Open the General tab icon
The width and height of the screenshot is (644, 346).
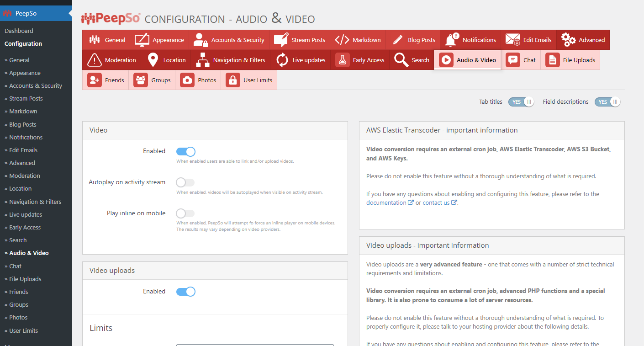pos(95,40)
